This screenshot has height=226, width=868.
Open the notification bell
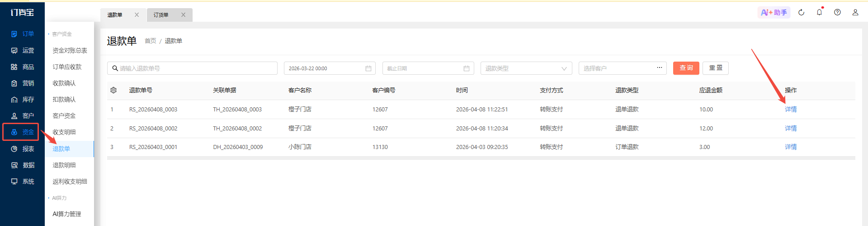click(x=819, y=12)
